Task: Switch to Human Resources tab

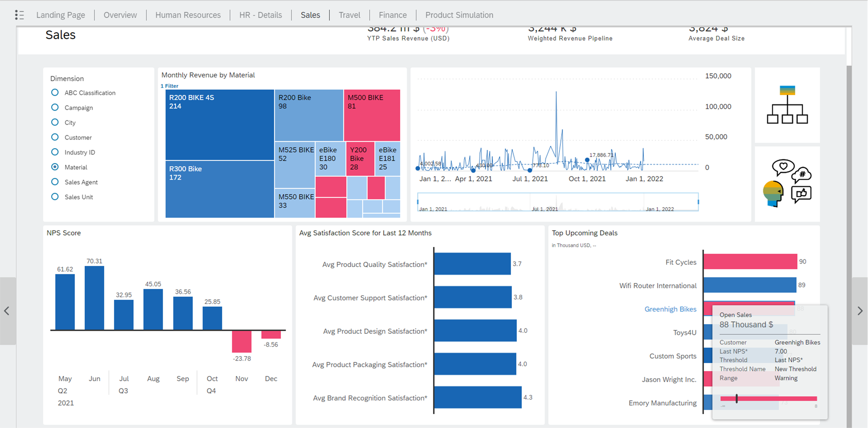Action: 188,15
